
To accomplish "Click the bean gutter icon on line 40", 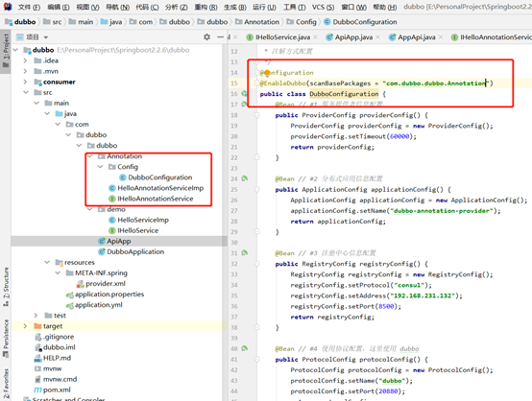I will [x=244, y=348].
